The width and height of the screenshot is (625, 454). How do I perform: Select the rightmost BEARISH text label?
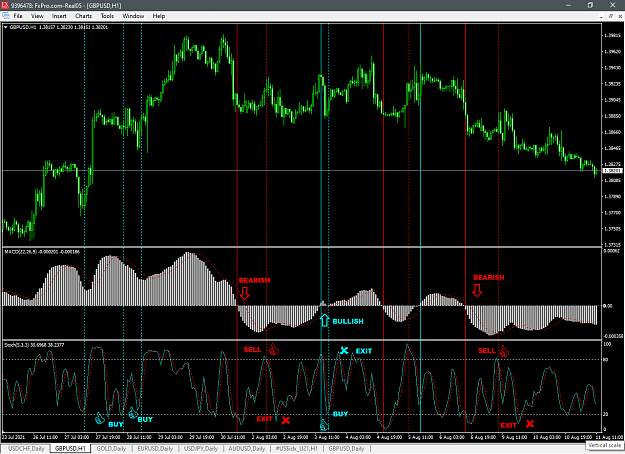coord(489,277)
